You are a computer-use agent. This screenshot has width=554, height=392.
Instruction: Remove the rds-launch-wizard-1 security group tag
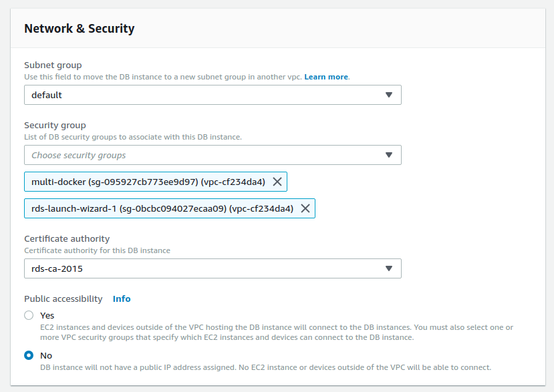pyautogui.click(x=305, y=208)
